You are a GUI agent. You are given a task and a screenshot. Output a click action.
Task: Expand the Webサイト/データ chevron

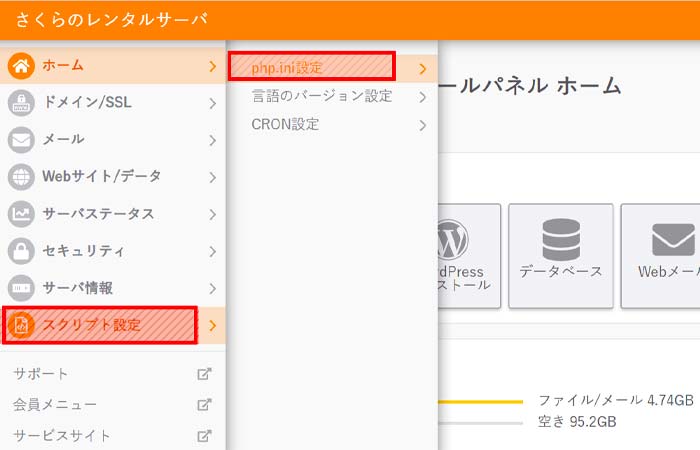[212, 178]
